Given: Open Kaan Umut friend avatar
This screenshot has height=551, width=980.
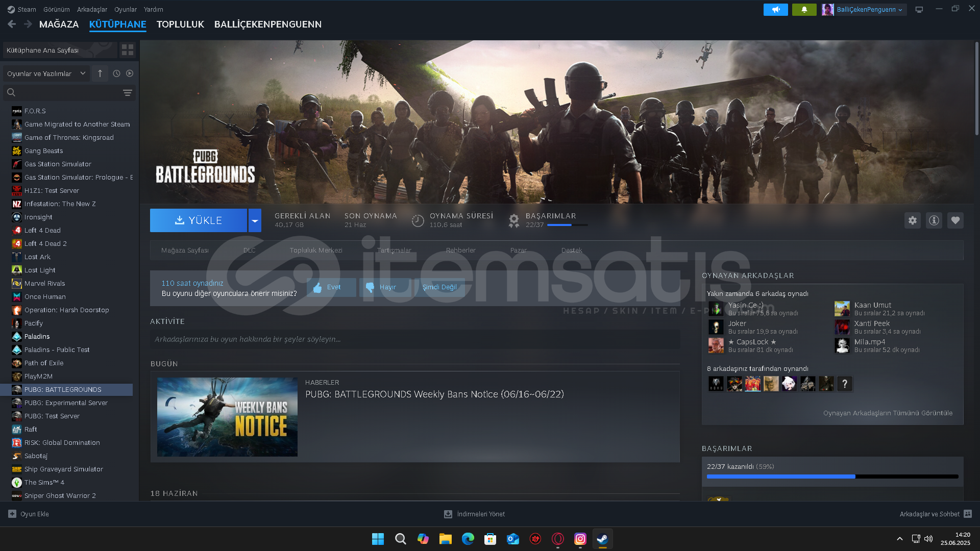Looking at the screenshot, I should (842, 309).
